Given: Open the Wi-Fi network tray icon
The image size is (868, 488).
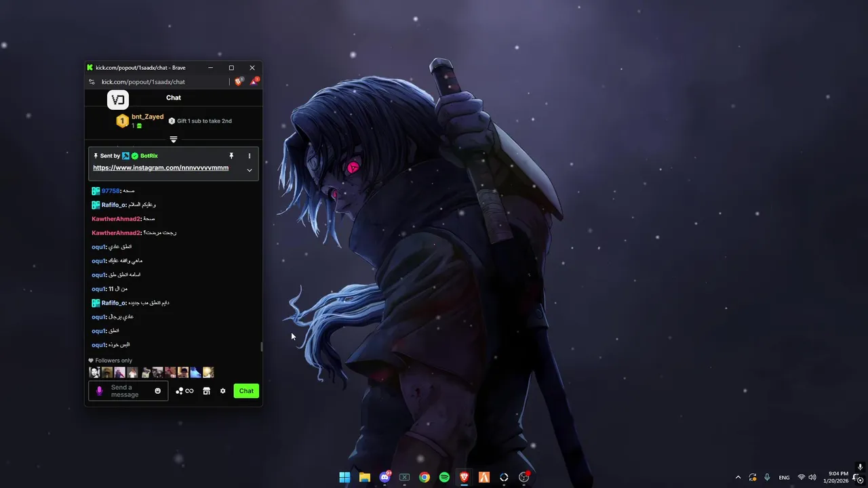Looking at the screenshot, I should [x=802, y=477].
